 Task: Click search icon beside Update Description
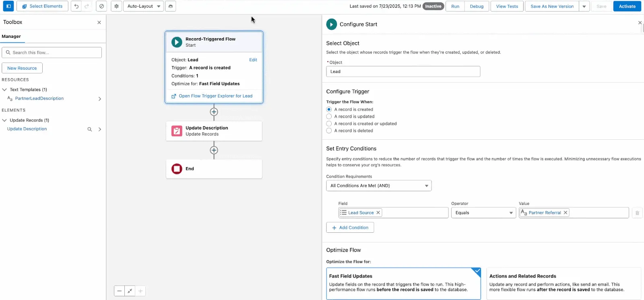90,129
